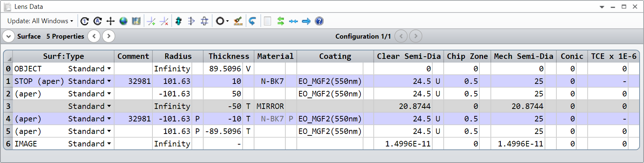Open the Surf:Type dropdown for row 1 STOP
The image size is (644, 163).
109,81
